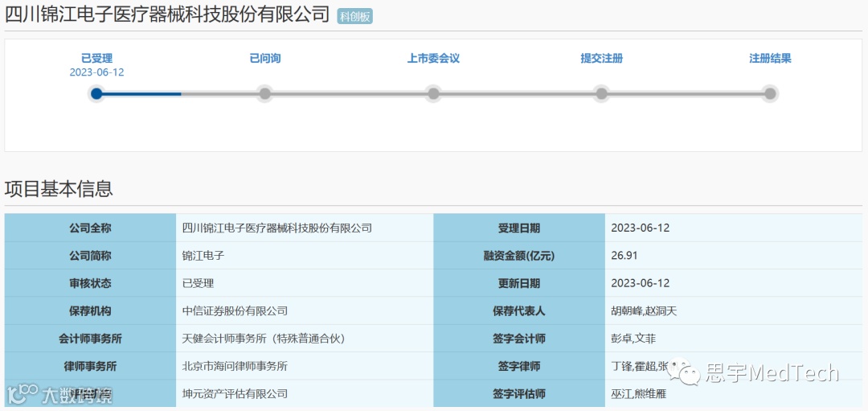Click the 受理日期 header cell
Screen dimensions: 868x411
click(x=519, y=228)
